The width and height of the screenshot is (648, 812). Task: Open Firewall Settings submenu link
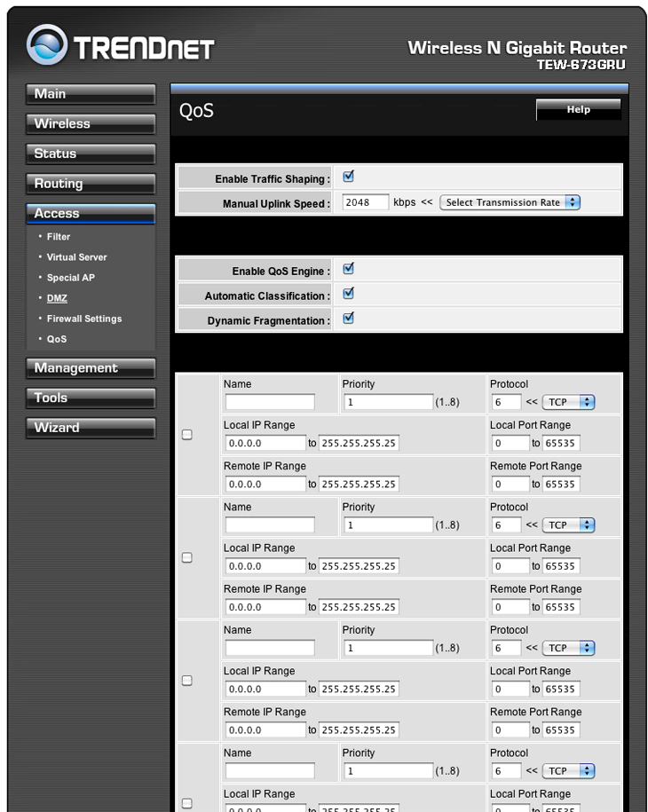(x=84, y=319)
